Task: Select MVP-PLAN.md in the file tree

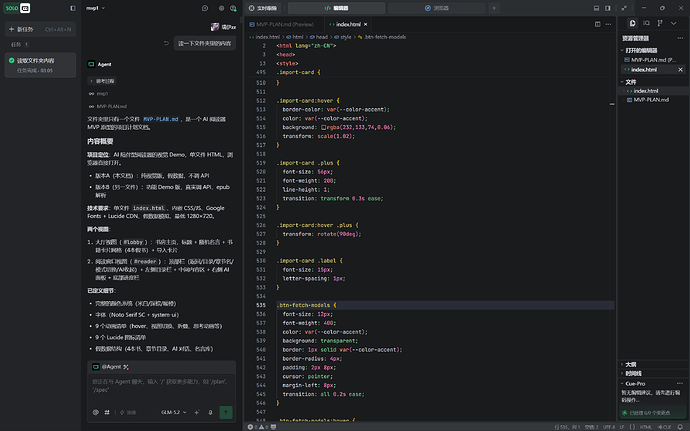Action: click(653, 100)
